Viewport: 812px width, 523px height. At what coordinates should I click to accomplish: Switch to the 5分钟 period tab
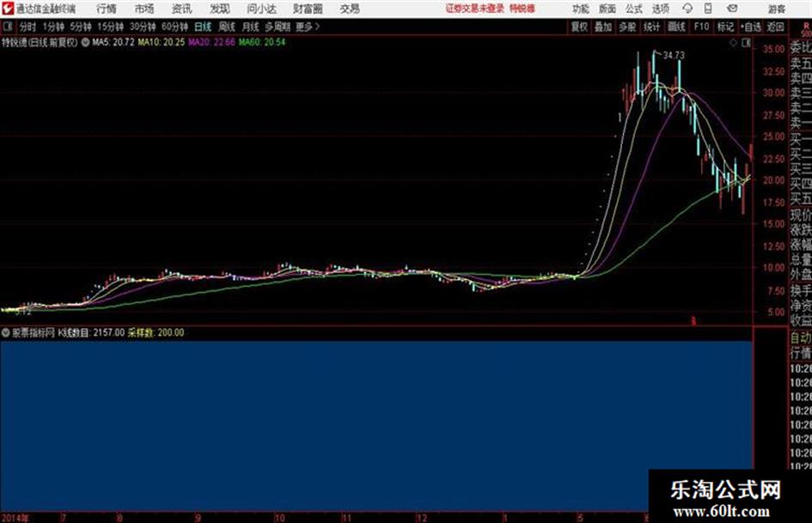click(x=80, y=27)
